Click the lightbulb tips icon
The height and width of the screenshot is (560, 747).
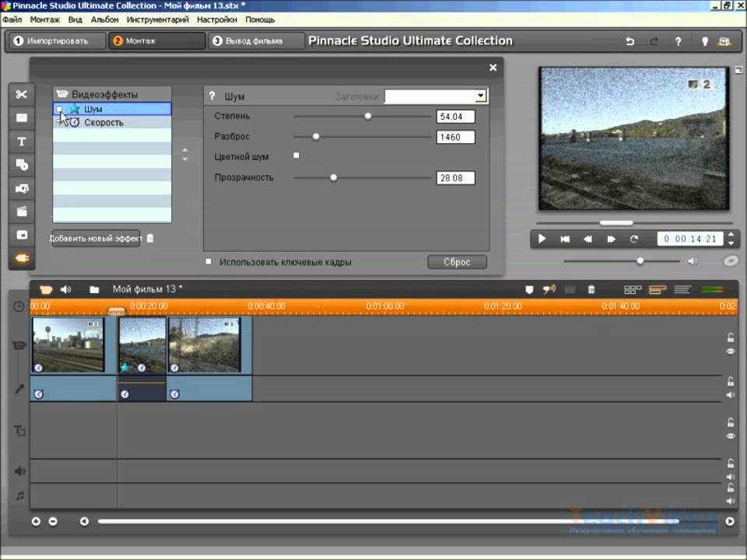click(x=705, y=41)
